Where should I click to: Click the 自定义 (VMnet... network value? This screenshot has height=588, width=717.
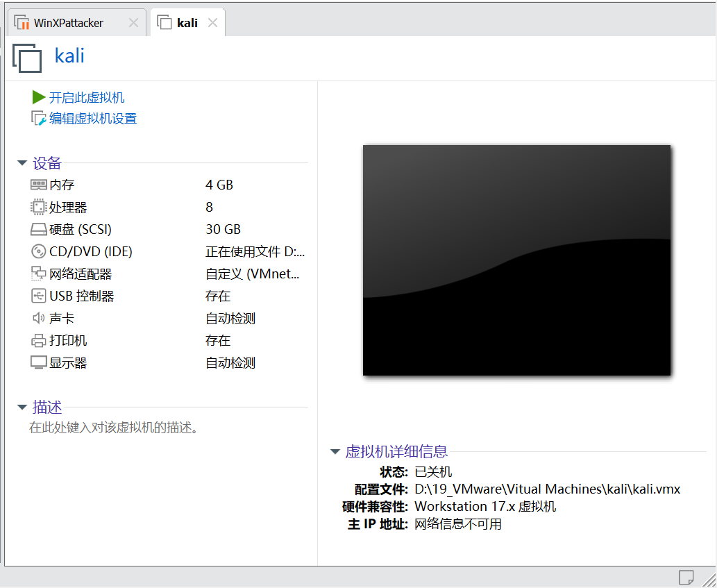(253, 274)
